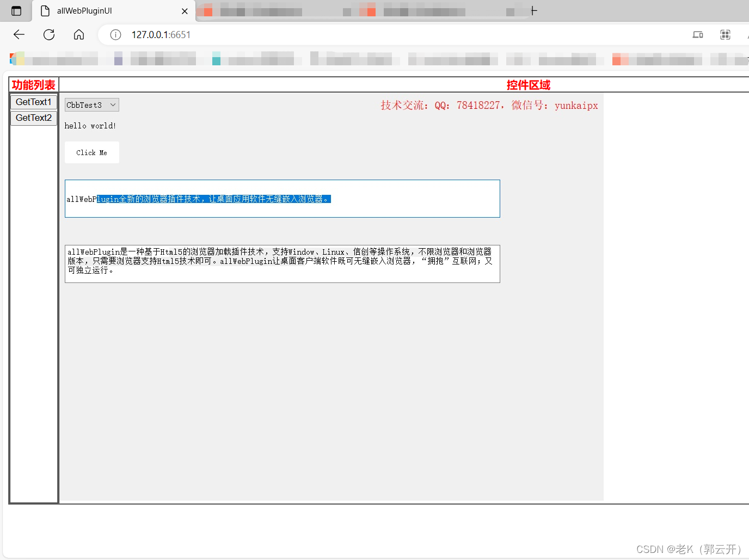The width and height of the screenshot is (749, 560).
Task: Open the site information icon
Action: pyautogui.click(x=115, y=35)
